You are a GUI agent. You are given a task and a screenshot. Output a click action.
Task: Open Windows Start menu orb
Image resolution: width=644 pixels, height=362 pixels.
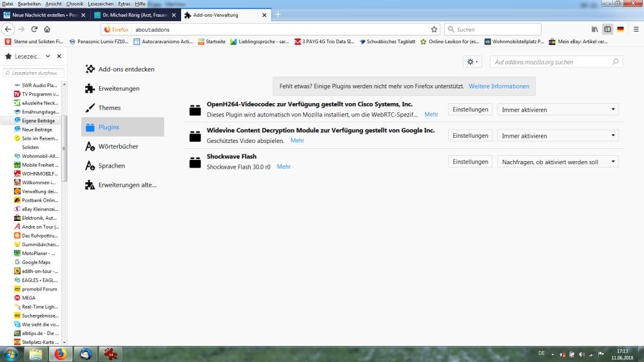tap(10, 354)
